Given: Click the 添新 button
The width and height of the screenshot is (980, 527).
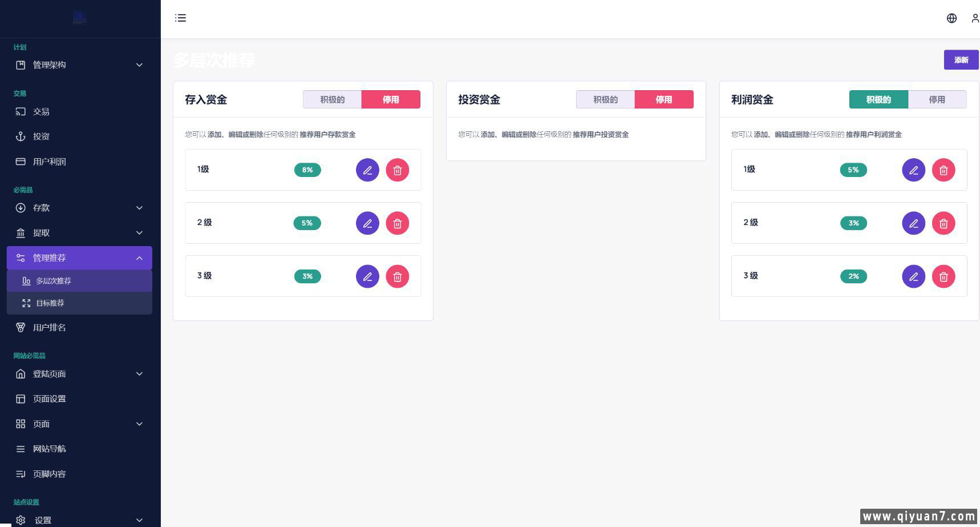Looking at the screenshot, I should click(x=961, y=60).
